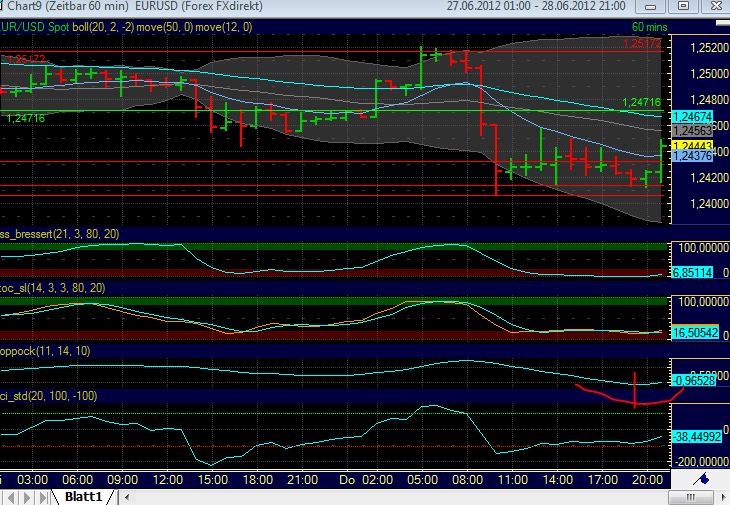Click the 6,85114 bressert value tag
Image resolution: width=730 pixels, height=505 pixels.
692,272
